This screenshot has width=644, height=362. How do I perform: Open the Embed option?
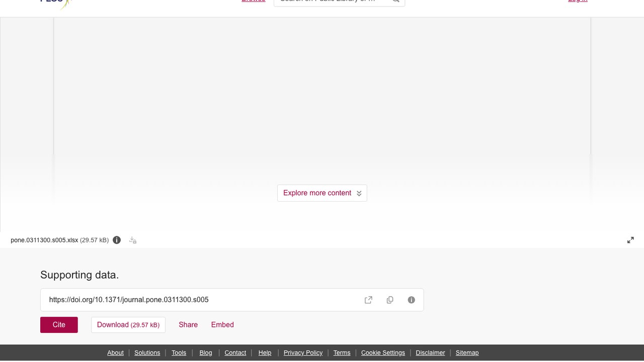coord(222,325)
